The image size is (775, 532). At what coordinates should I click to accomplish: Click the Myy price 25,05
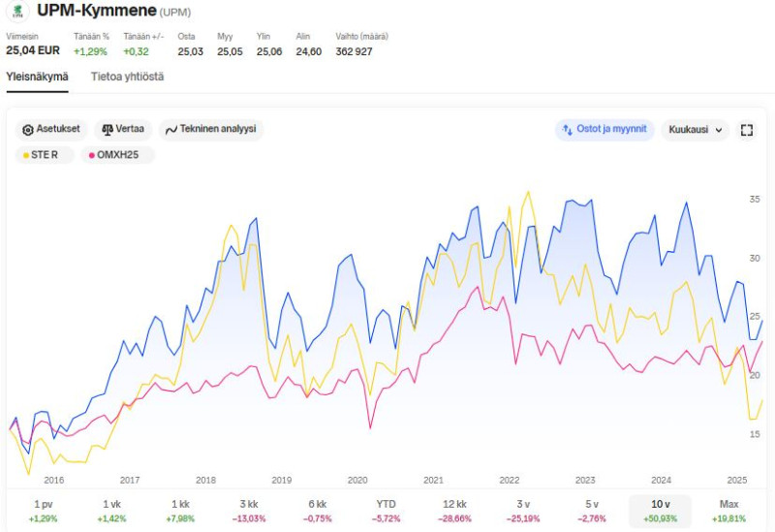tap(230, 51)
